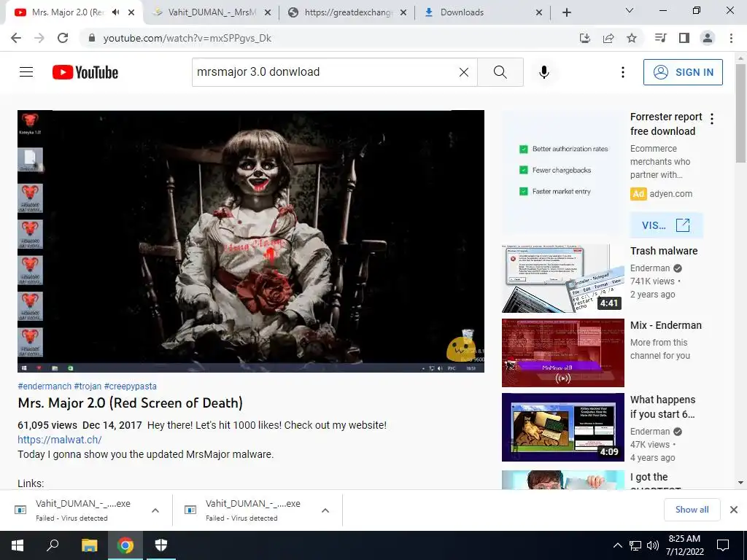The image size is (747, 560).
Task: Sign in with the SIGN IN button
Action: pos(683,72)
